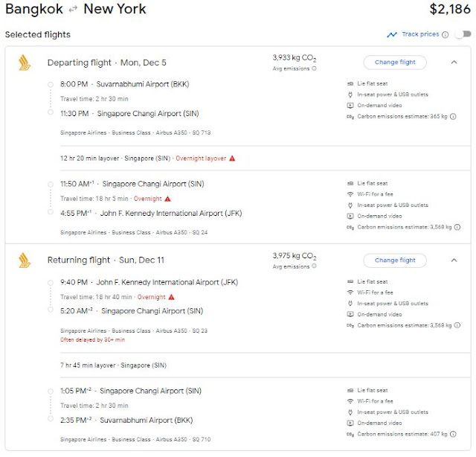476x457 pixels.
Task: Click '4:55 PM John F. Kennedy International Airport' line
Action: (x=151, y=214)
